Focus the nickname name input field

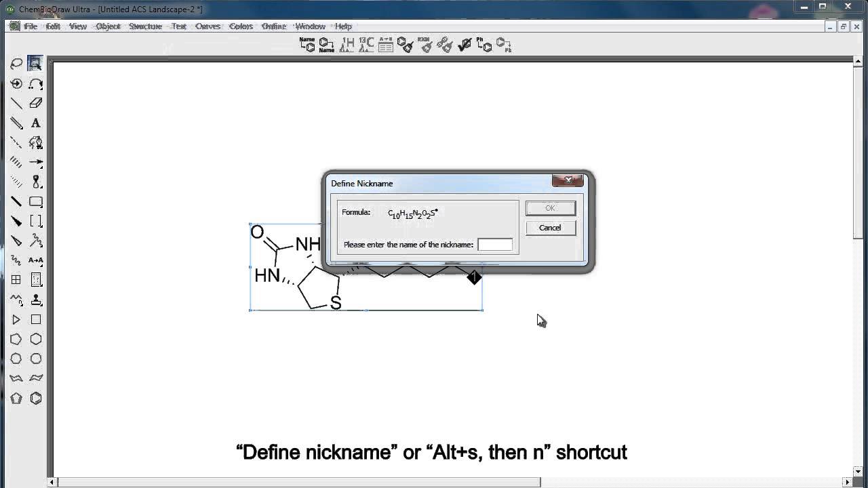point(495,245)
